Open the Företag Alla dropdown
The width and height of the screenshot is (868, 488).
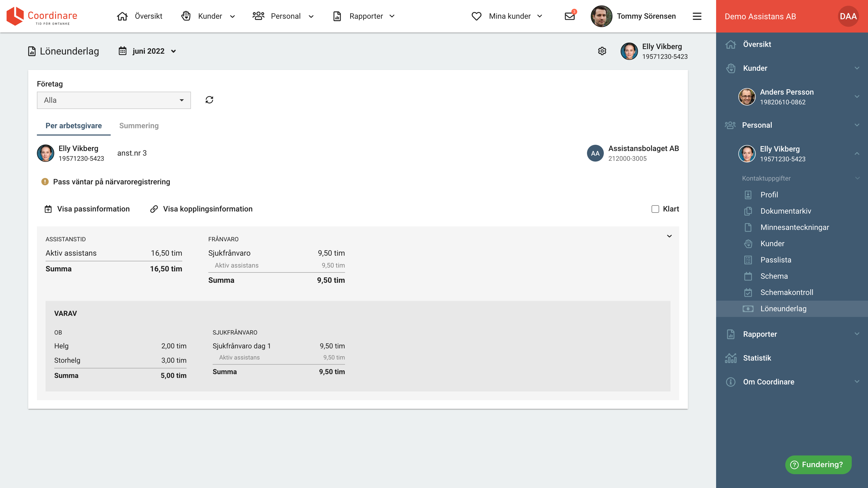tap(114, 100)
